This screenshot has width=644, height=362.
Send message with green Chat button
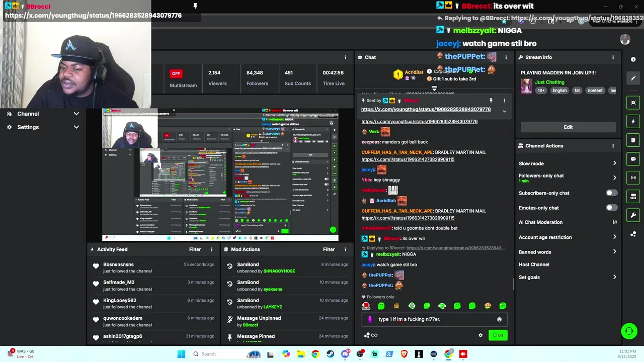498,335
